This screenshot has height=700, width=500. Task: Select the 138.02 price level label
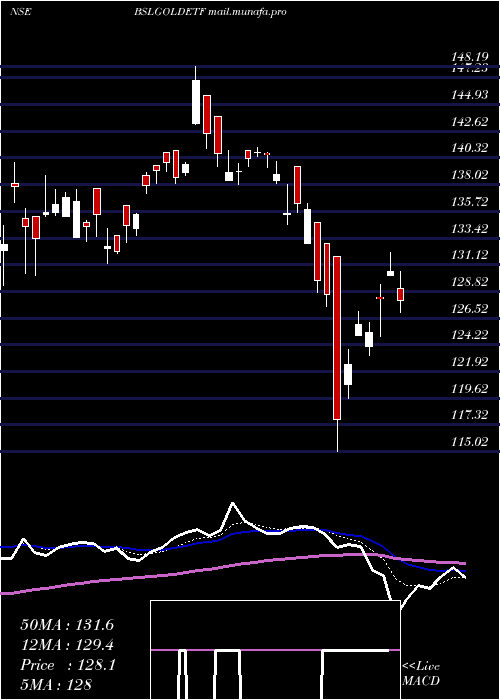click(x=469, y=175)
